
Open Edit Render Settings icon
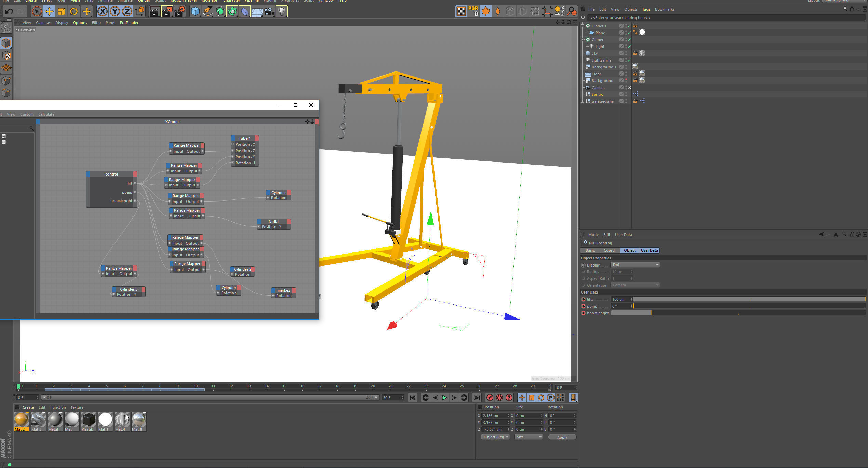180,11
